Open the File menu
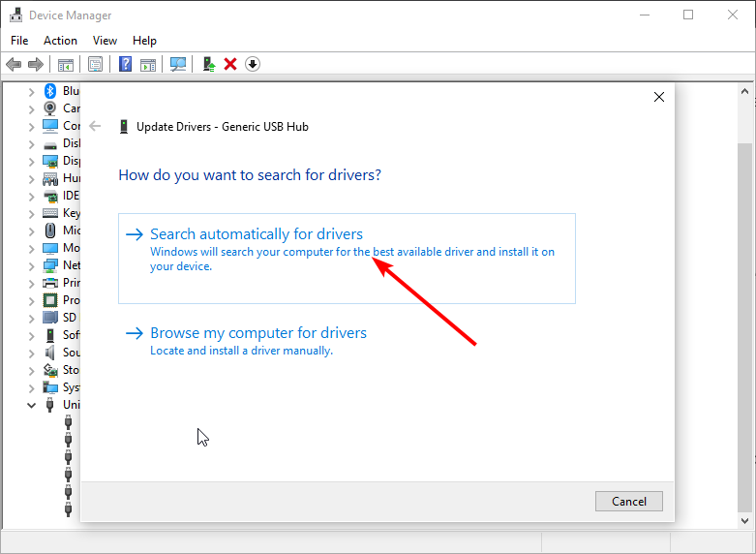 19,41
